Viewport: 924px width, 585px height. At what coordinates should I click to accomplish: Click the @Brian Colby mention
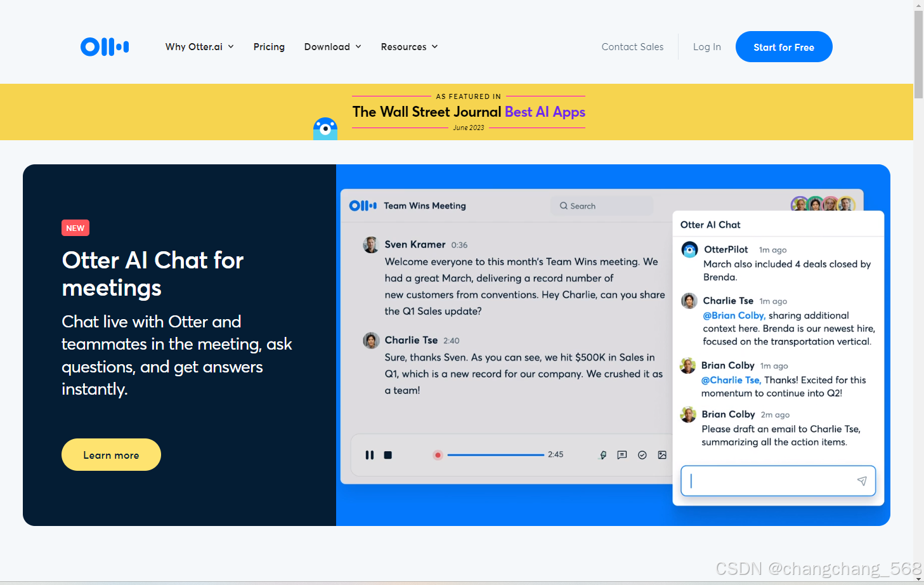(x=734, y=315)
